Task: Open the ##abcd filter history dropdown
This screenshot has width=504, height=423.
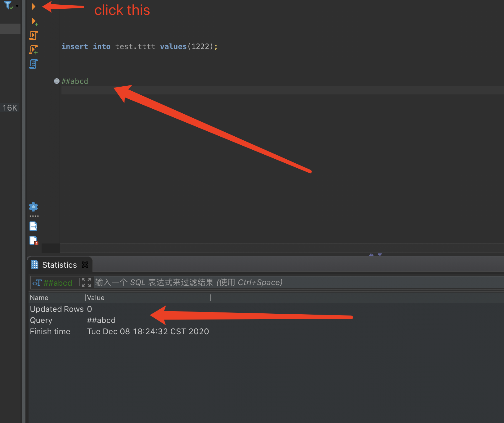Action: 37,282
